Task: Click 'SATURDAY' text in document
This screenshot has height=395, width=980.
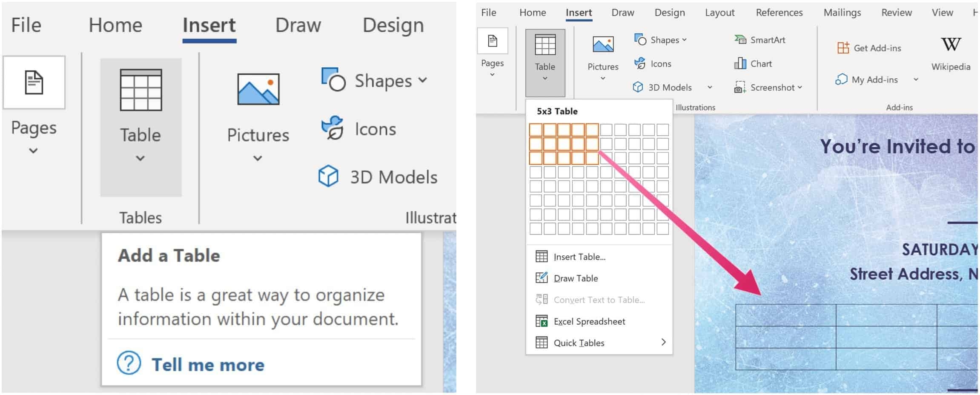Action: [x=940, y=249]
